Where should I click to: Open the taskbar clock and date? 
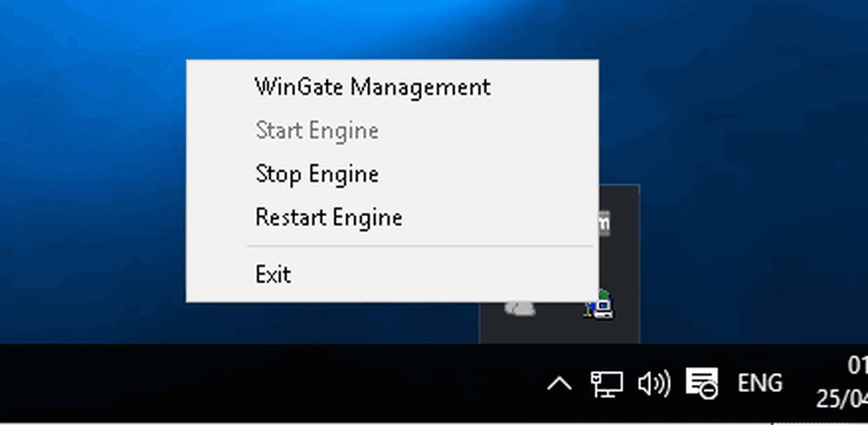(841, 383)
